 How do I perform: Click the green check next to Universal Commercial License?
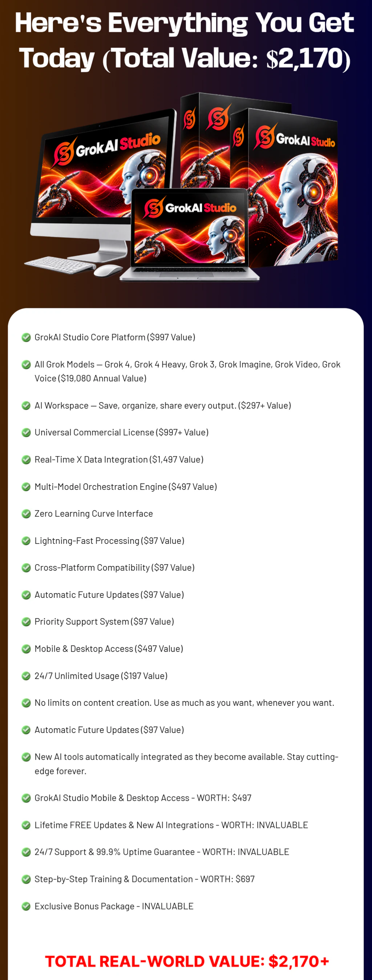click(x=26, y=432)
